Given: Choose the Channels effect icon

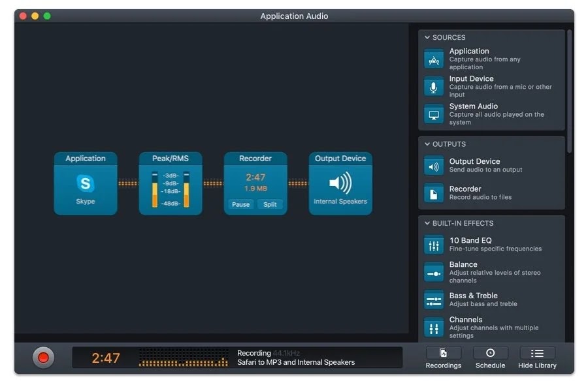Looking at the screenshot, I should [x=434, y=328].
